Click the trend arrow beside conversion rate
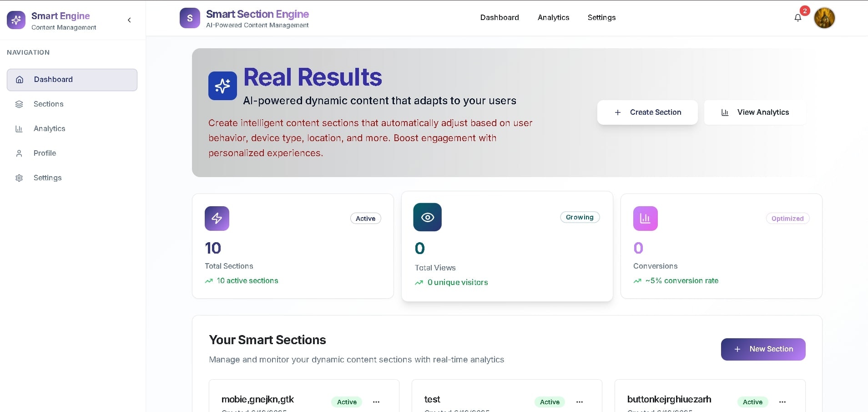This screenshot has width=868, height=412. (637, 281)
